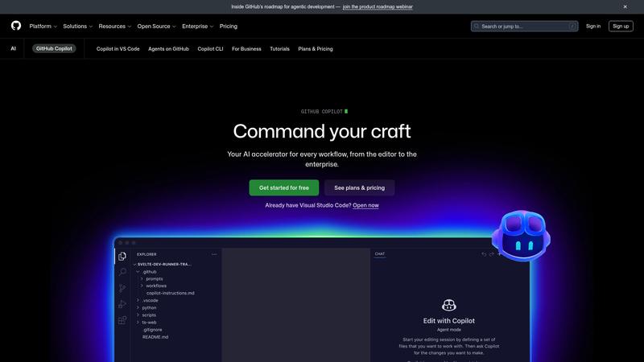Open the README.md file
The image size is (644, 362).
[x=155, y=337]
